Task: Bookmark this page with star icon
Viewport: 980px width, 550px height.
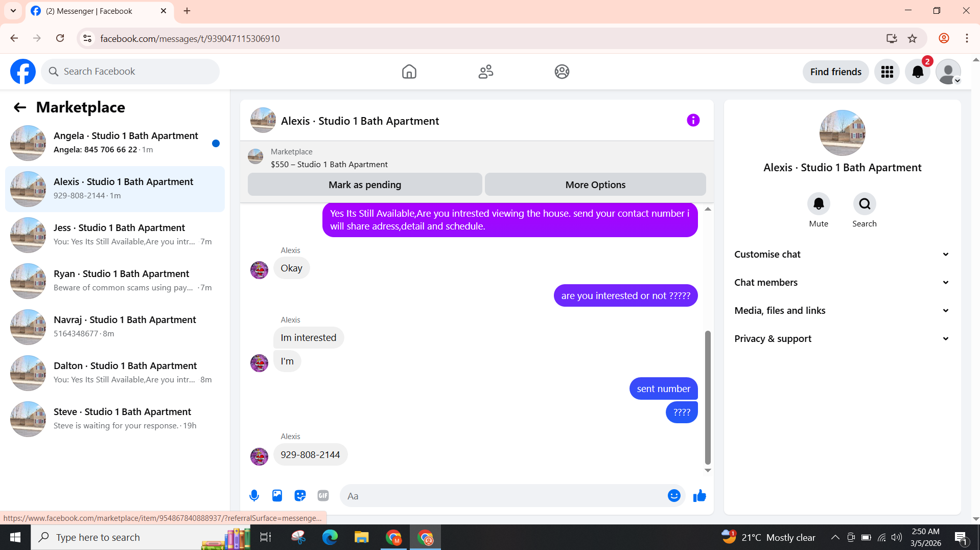Action: point(913,38)
